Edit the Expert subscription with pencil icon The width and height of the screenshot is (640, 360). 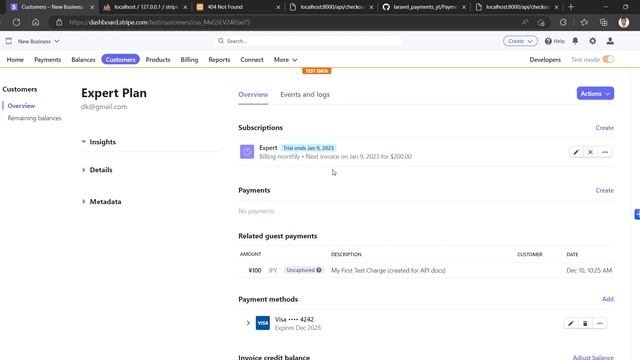(x=576, y=152)
